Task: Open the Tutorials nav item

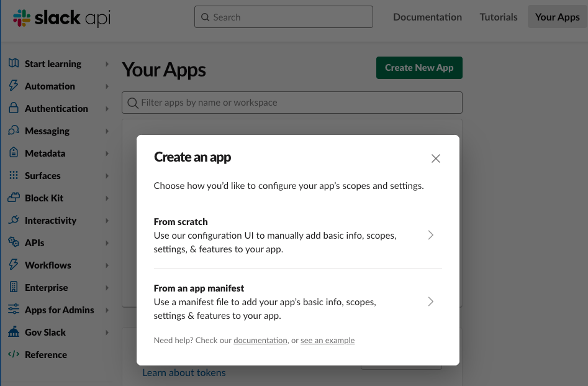Action: pyautogui.click(x=499, y=17)
